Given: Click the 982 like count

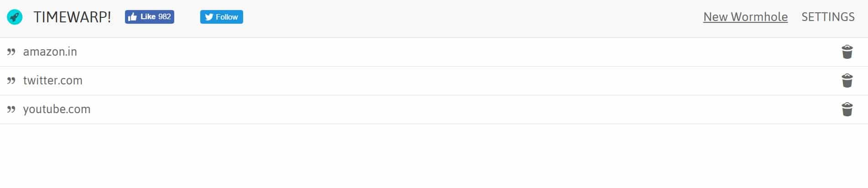Looking at the screenshot, I should 164,17.
